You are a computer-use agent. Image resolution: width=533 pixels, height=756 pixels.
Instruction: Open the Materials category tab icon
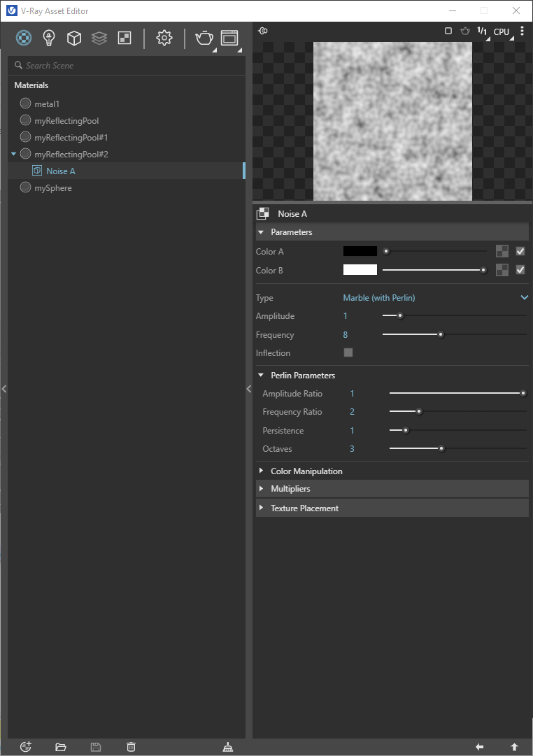coord(24,38)
